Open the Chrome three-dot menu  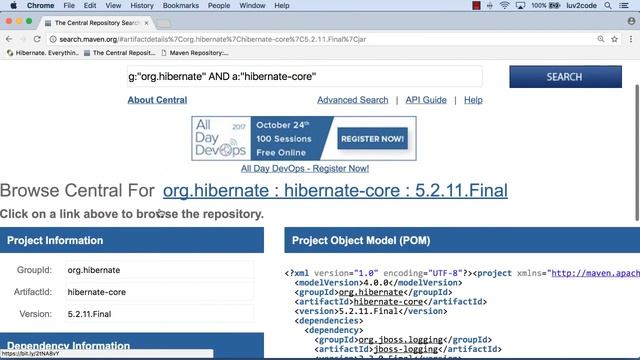tap(631, 39)
